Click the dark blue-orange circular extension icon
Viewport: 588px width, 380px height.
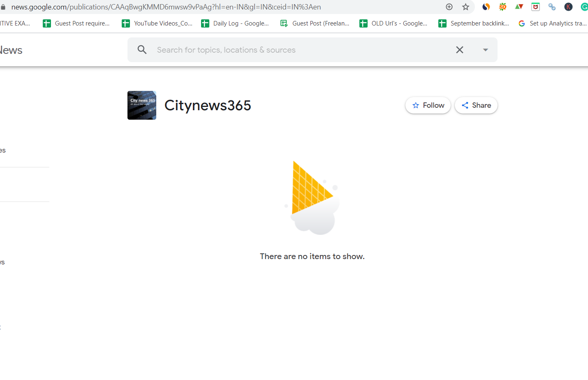click(x=486, y=7)
